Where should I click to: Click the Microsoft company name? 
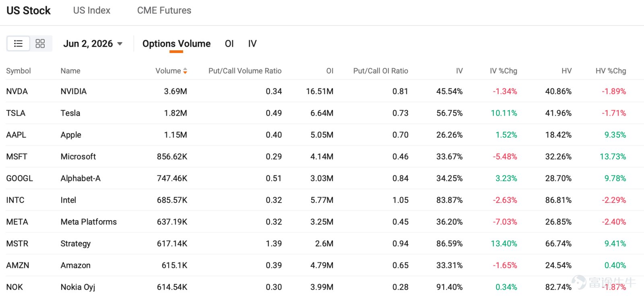[x=78, y=156]
